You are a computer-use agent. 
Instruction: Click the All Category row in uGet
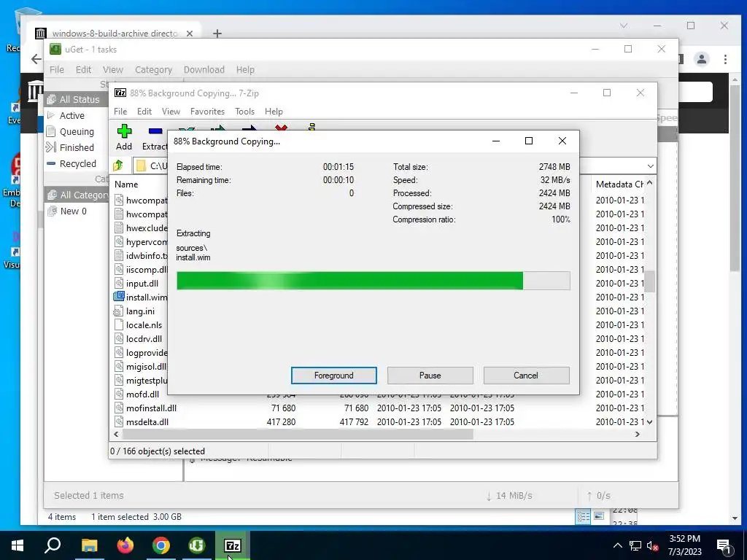tap(77, 195)
